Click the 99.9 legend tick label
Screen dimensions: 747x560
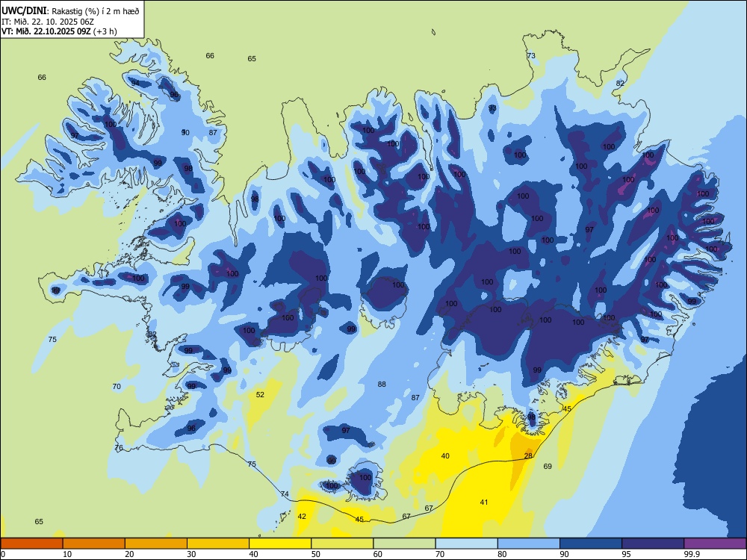coord(692,554)
